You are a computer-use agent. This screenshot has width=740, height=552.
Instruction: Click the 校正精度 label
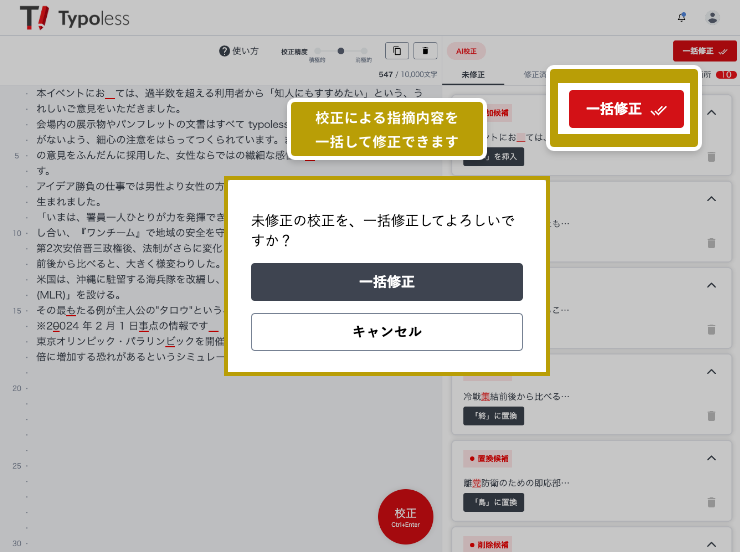tap(294, 52)
